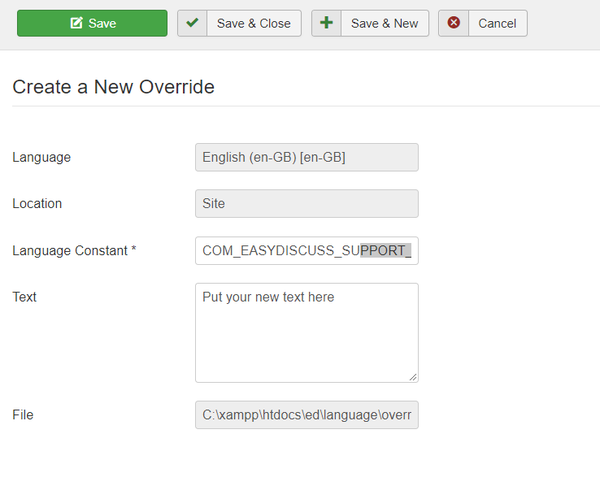Click the Location field showing Site
600x486 pixels.
coord(307,204)
